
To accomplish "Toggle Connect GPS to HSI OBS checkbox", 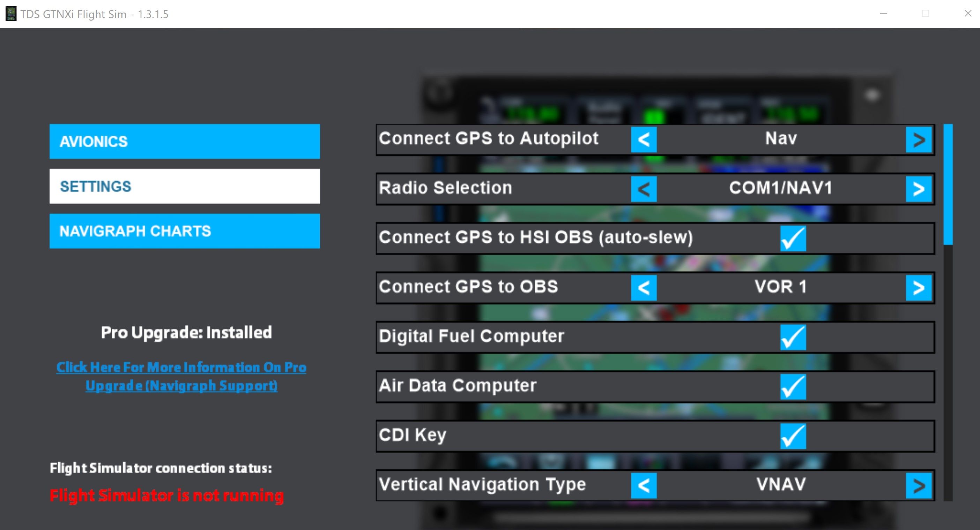I will (x=793, y=238).
